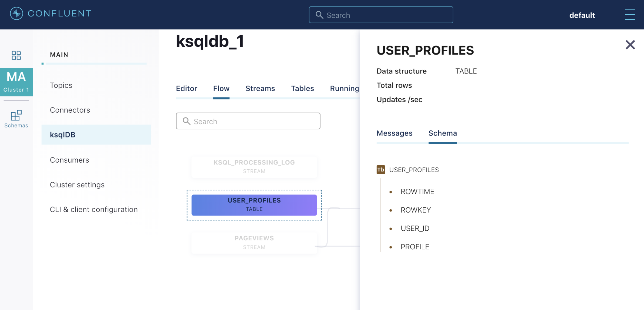Click the flow search magnifier icon
644x310 pixels.
coord(187,121)
